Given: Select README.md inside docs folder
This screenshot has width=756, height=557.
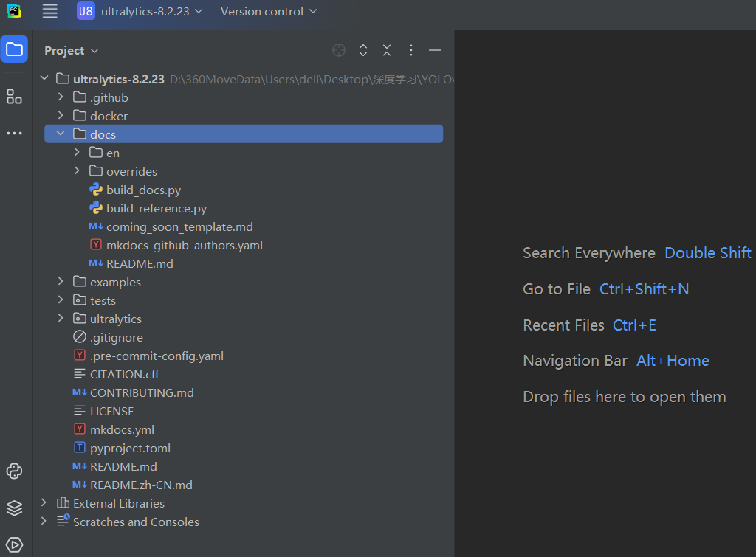Looking at the screenshot, I should (140, 263).
